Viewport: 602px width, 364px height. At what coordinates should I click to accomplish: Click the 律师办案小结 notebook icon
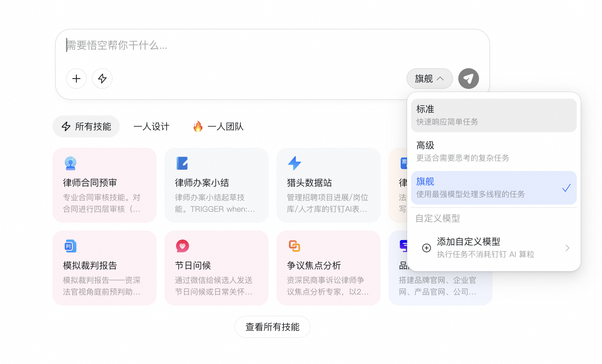(182, 163)
